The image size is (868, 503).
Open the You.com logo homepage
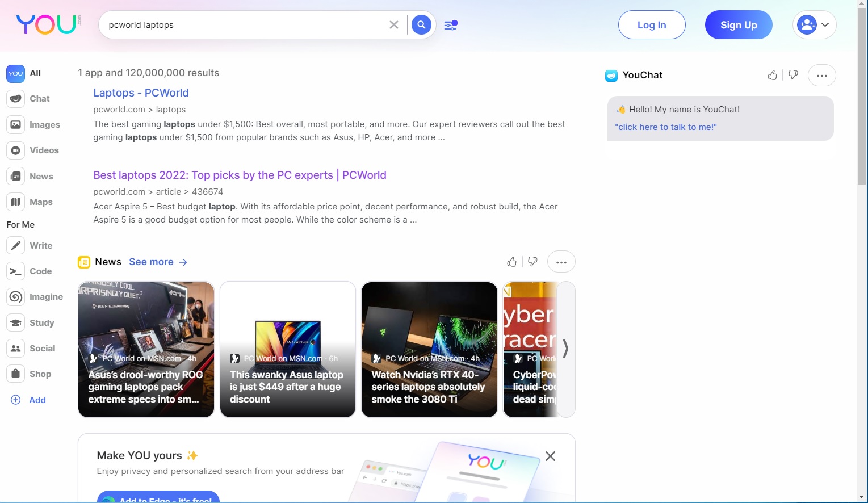[x=48, y=24]
